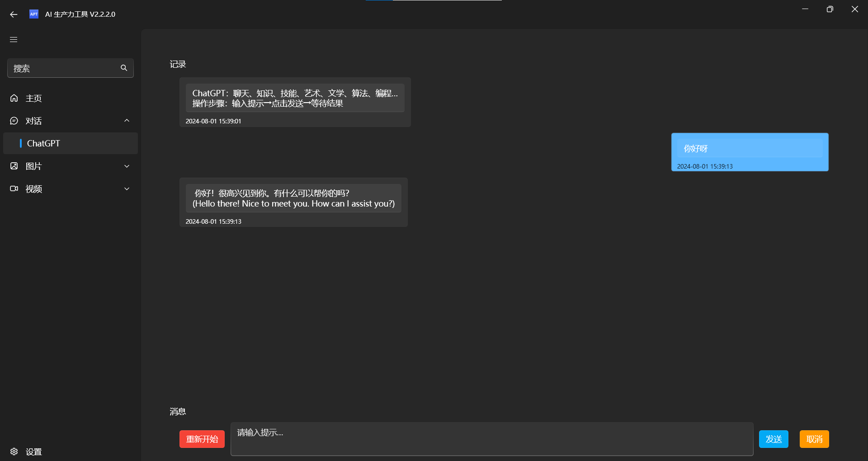
Task: Click the search magnifier icon
Action: [124, 68]
